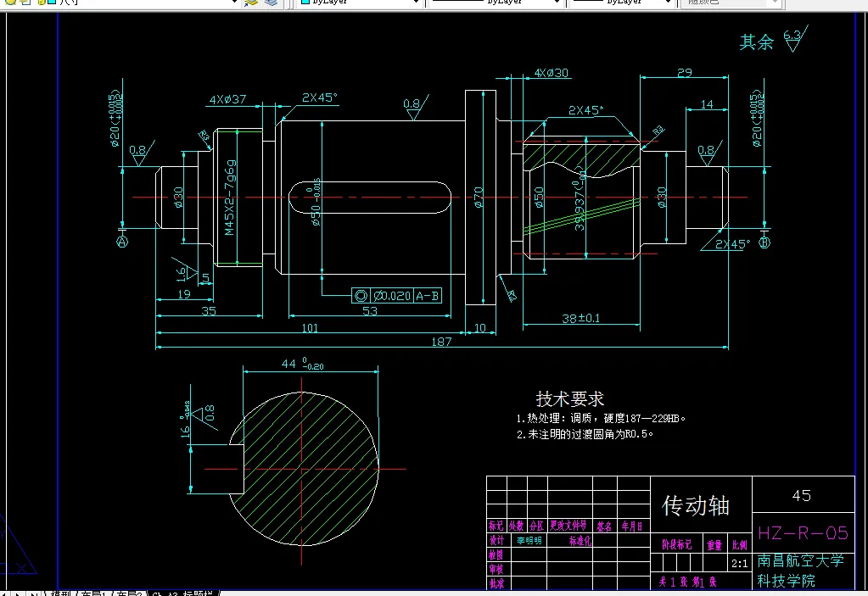Select the 其余 text at top right

756,42
